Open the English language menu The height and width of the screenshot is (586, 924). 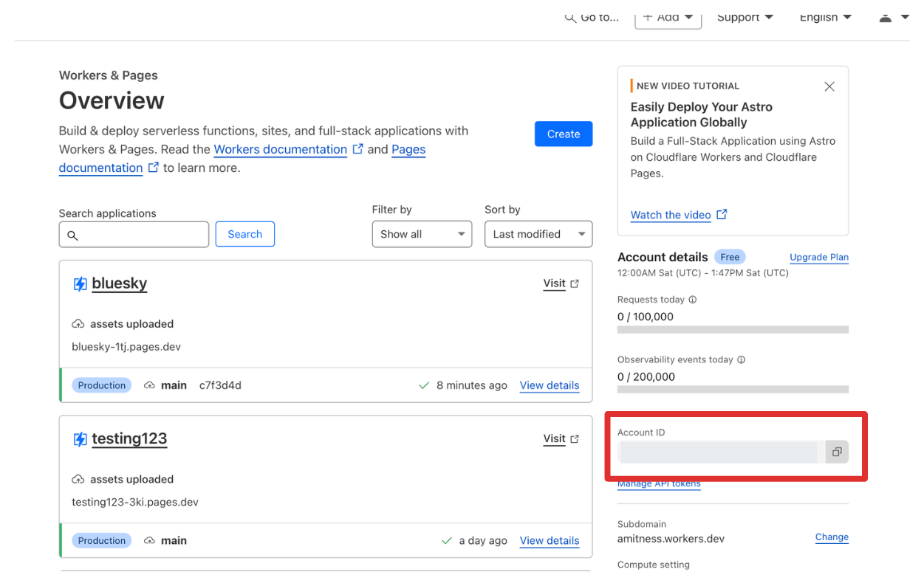click(825, 18)
